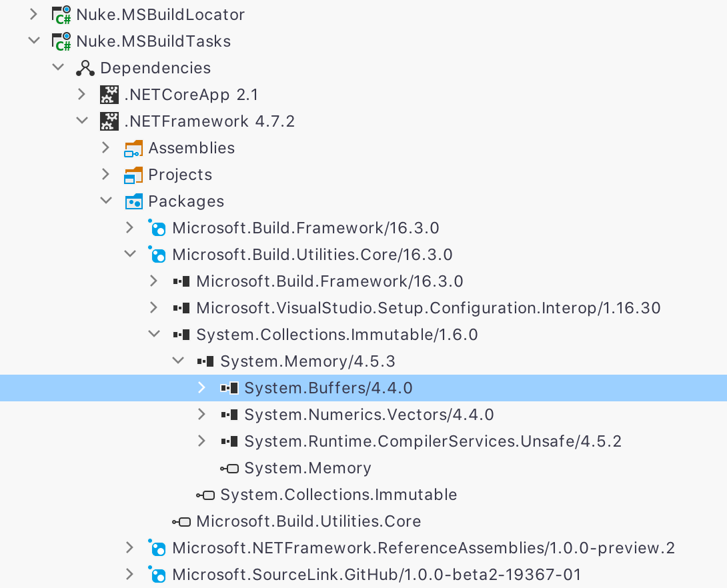Screen dimensions: 727x588
Task: Click the assembly icon of Microsoft.Build.Utilities.Core
Action: pyautogui.click(x=181, y=522)
